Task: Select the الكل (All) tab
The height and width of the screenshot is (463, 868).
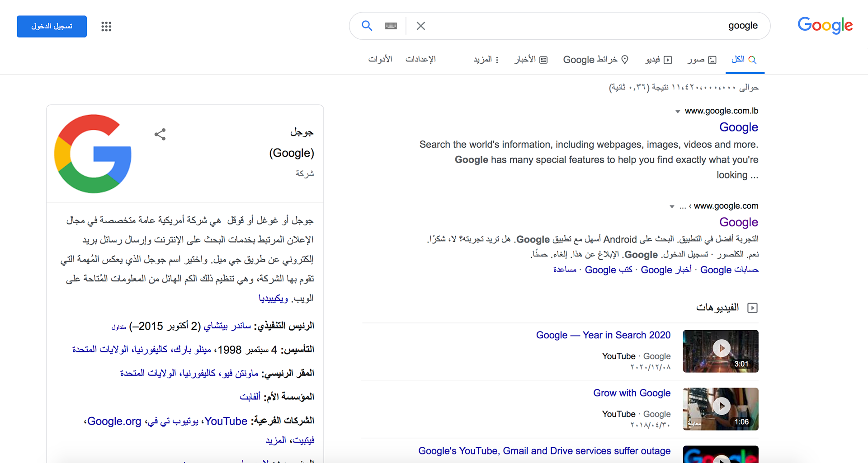Action: [x=744, y=59]
